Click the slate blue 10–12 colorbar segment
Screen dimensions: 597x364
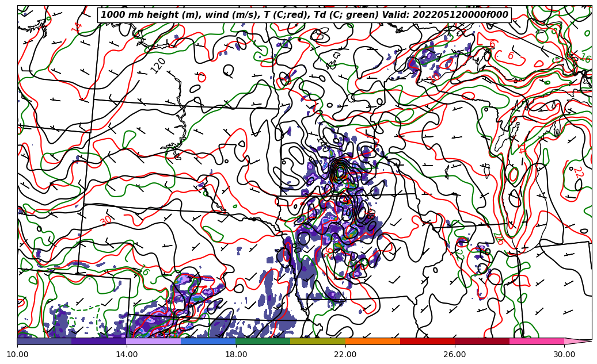click(x=44, y=341)
